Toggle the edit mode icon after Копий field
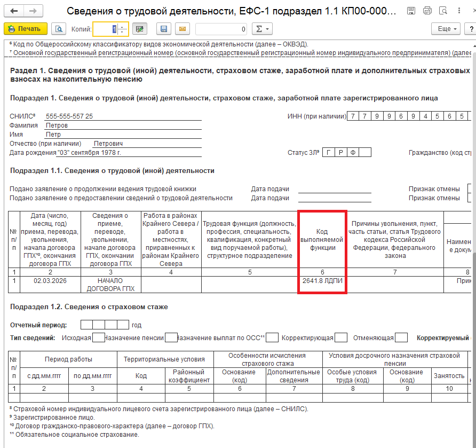 [140, 29]
